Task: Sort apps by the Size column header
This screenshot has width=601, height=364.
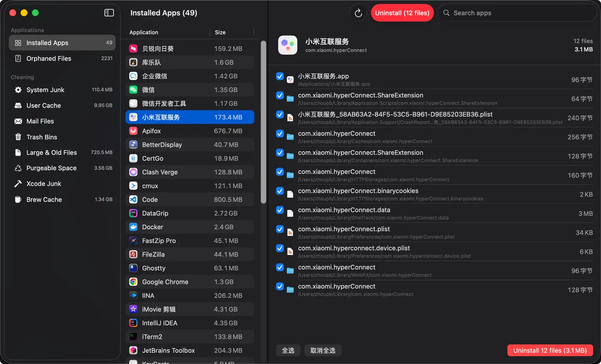Action: click(220, 33)
